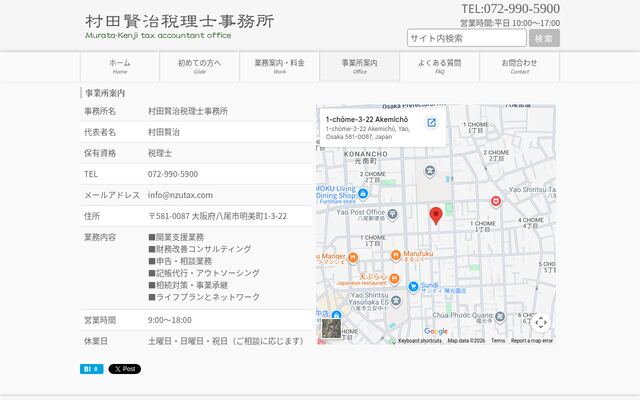Click the 天ぷら心 restaurant marker
Screen dimensions: 640x400
(394, 279)
